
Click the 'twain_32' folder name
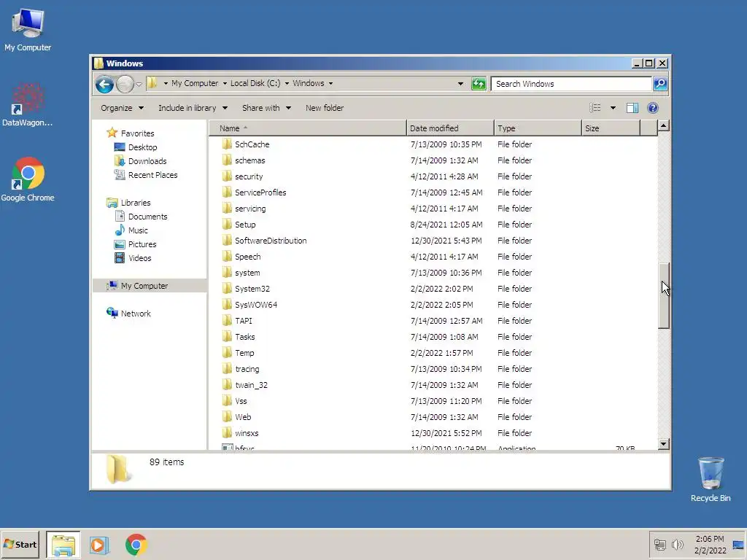251,385
